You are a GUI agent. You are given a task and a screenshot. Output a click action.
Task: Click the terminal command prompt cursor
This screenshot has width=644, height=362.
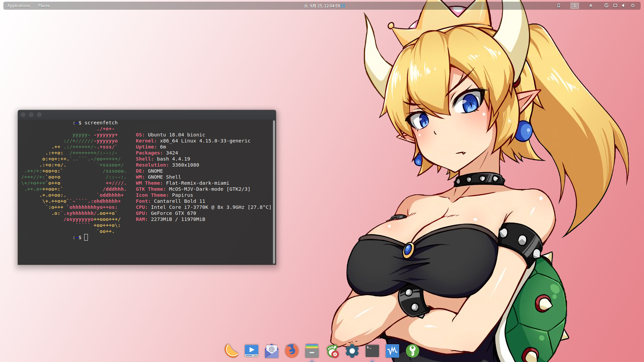click(86, 237)
